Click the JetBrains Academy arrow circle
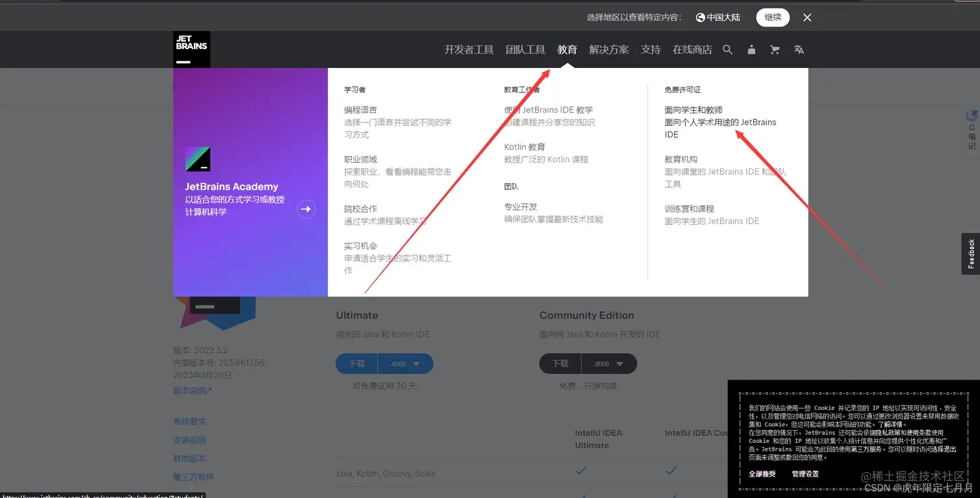This screenshot has width=980, height=498. (x=306, y=209)
